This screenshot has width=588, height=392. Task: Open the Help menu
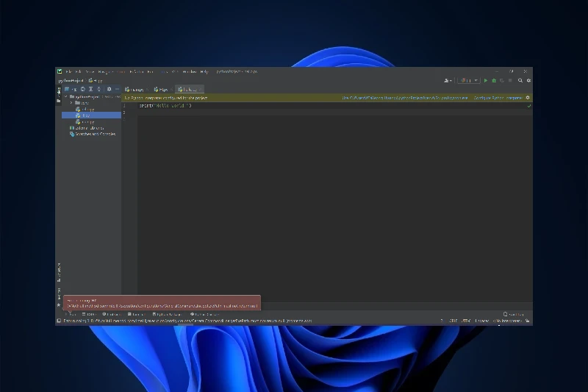coord(204,71)
